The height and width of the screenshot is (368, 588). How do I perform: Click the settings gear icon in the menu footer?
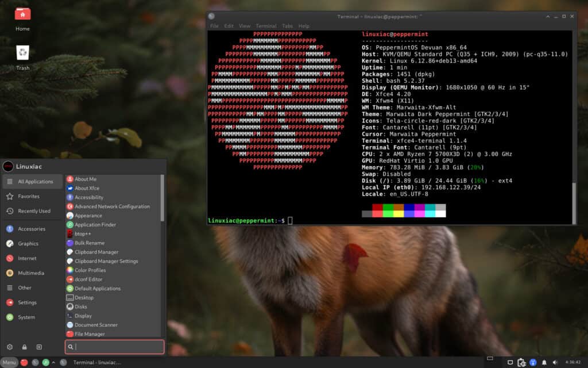coord(10,347)
